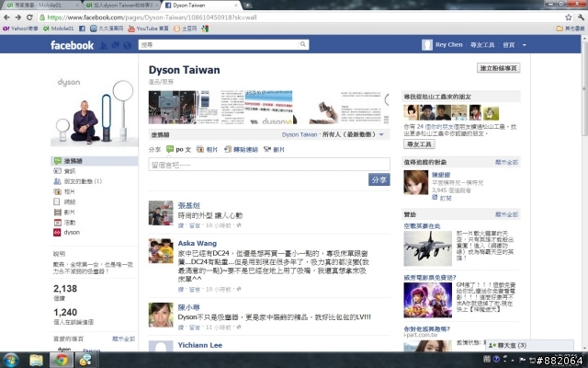
Task: Select the po 文 status post option
Action: [x=179, y=149]
